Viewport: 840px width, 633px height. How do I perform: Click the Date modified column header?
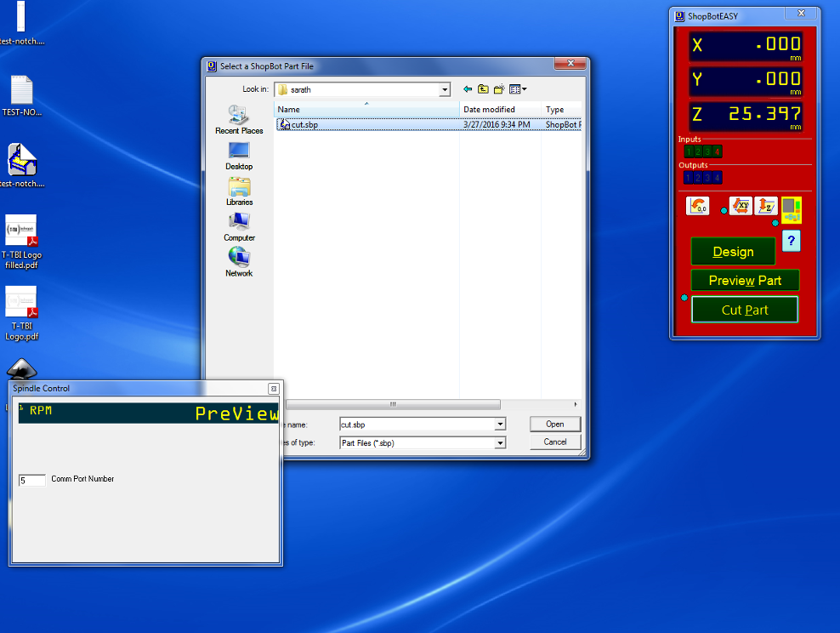(x=501, y=110)
